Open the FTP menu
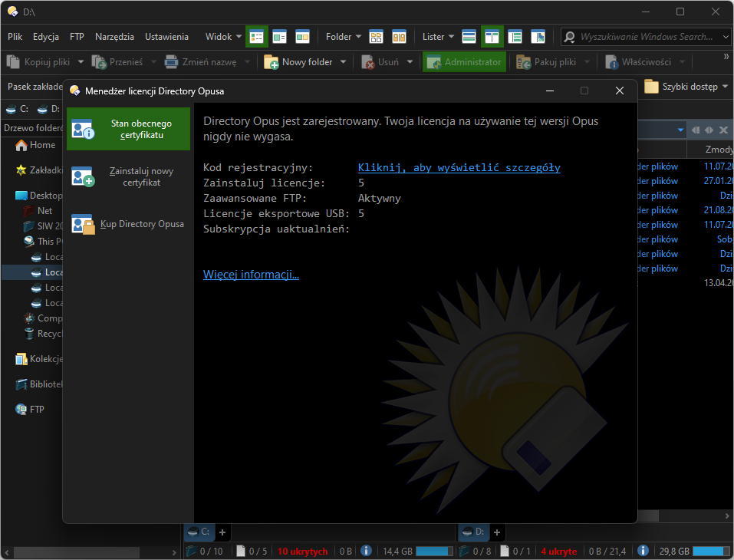The image size is (734, 560). tap(77, 37)
